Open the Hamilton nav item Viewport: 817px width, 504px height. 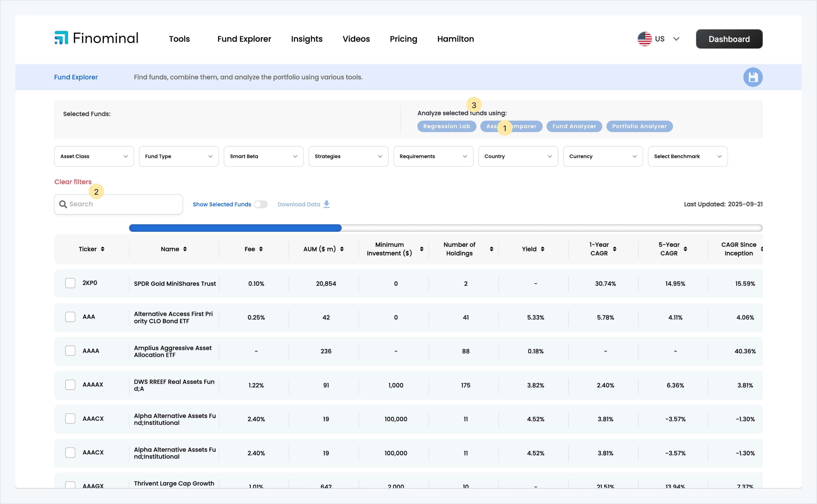click(455, 39)
